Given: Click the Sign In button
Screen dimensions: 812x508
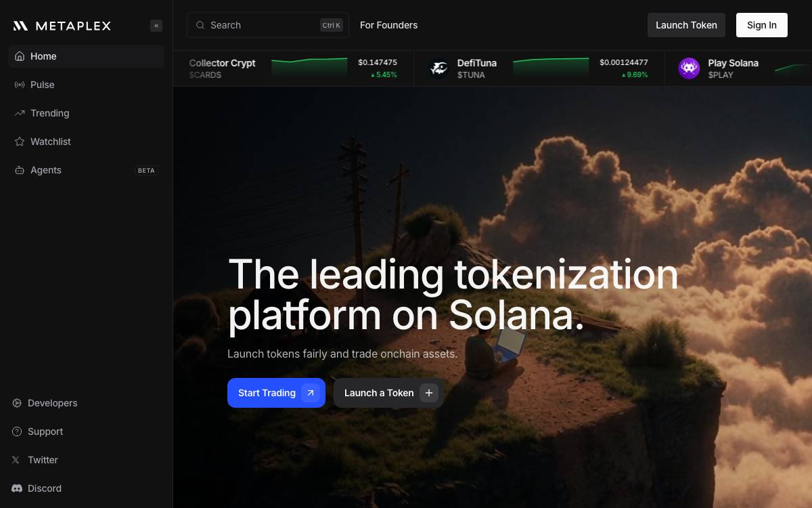Looking at the screenshot, I should [x=762, y=25].
